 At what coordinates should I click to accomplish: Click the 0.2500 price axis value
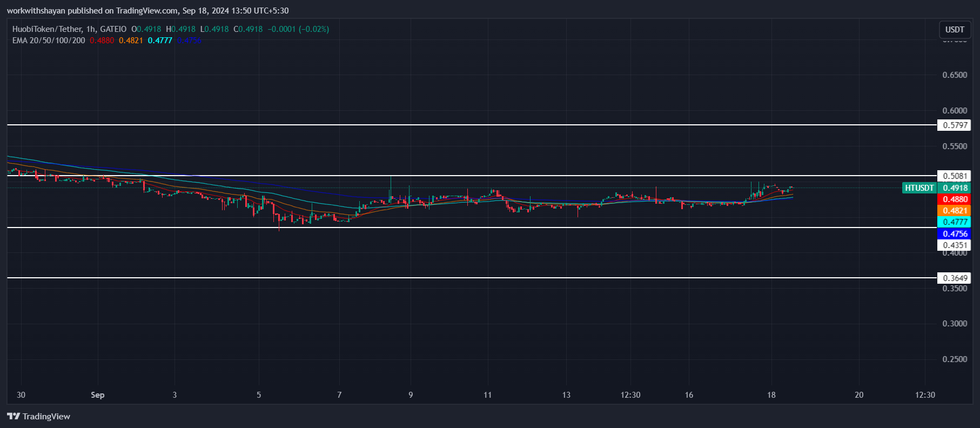[955, 359]
